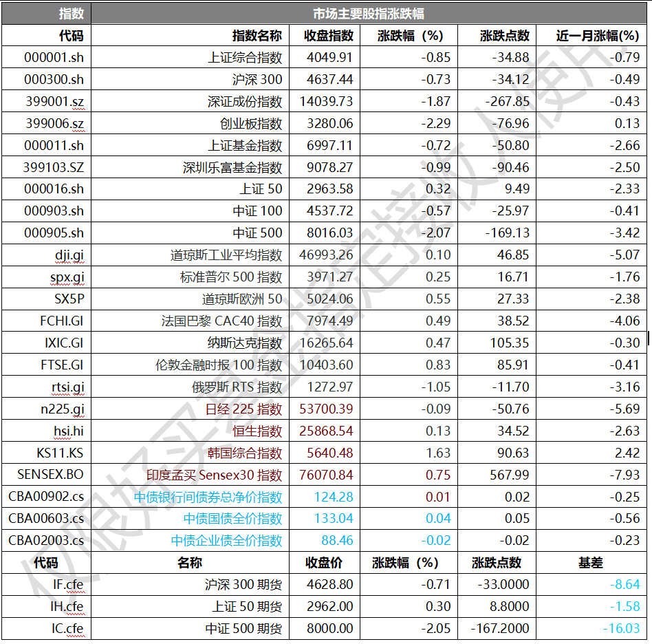Viewport: 652px width, 644px height.
Task: Click the 基差 column header
Action: point(590,563)
